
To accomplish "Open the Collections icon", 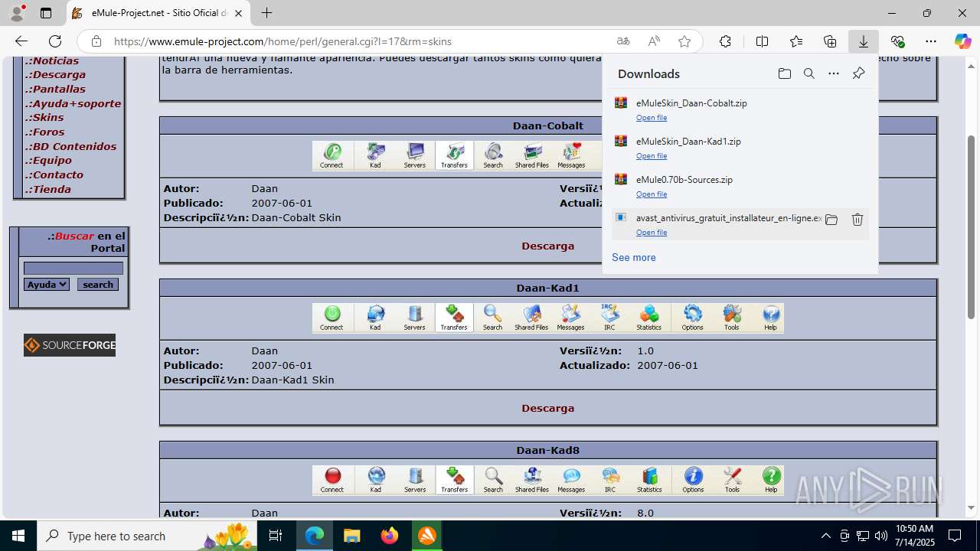I will (830, 41).
